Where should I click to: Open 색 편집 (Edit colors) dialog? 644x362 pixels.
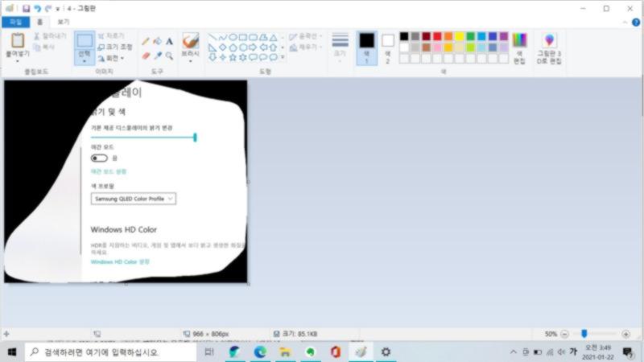(x=519, y=48)
